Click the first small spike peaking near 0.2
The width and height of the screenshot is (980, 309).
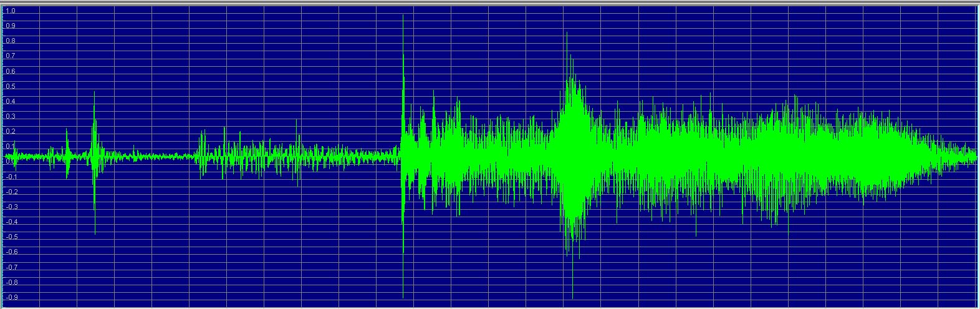(x=67, y=131)
